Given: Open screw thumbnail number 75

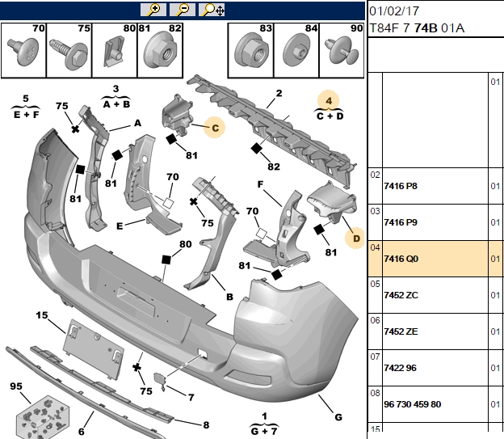Looking at the screenshot, I should (69, 50).
